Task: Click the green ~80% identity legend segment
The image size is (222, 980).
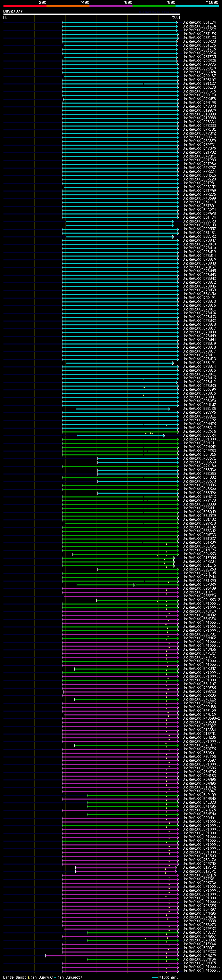Action: tap(154, 6)
